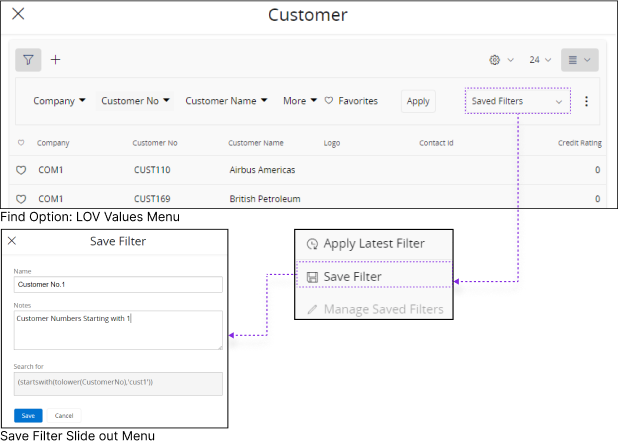Expand the Company filter dropdown

tap(59, 101)
